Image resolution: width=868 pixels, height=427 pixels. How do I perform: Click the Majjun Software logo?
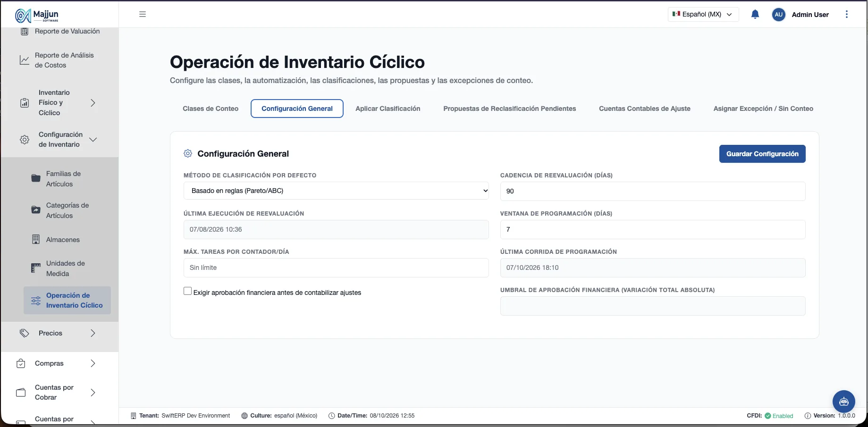tap(37, 16)
